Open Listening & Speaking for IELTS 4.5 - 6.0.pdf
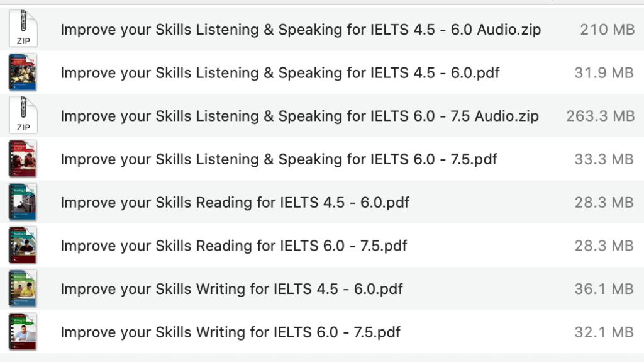This screenshot has width=644, height=362. coord(280,73)
